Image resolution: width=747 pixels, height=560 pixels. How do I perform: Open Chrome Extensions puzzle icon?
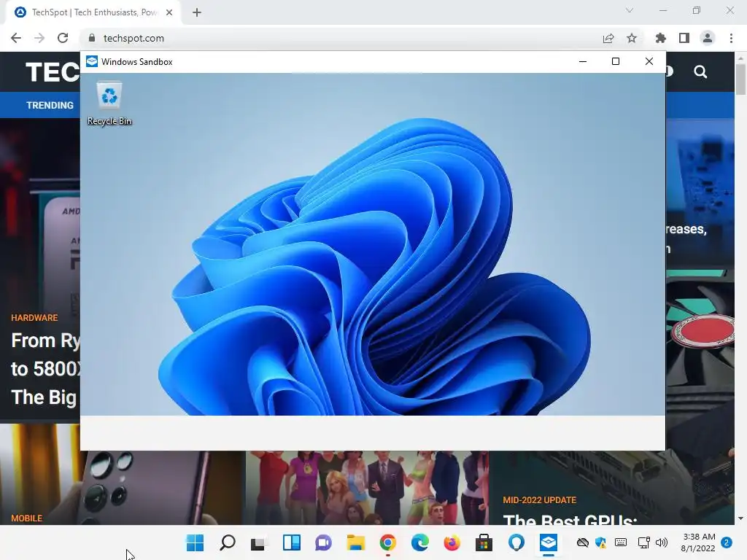(660, 38)
